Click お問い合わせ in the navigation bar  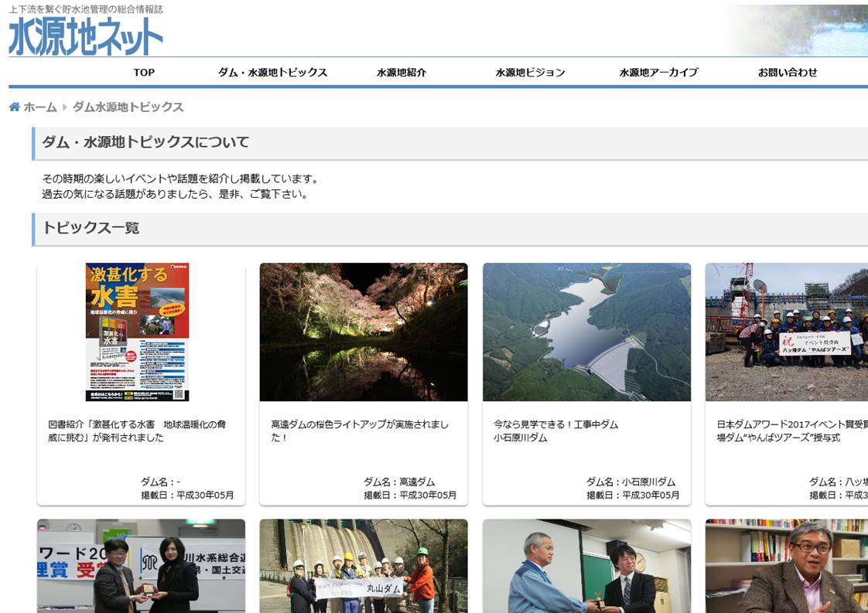tap(787, 73)
